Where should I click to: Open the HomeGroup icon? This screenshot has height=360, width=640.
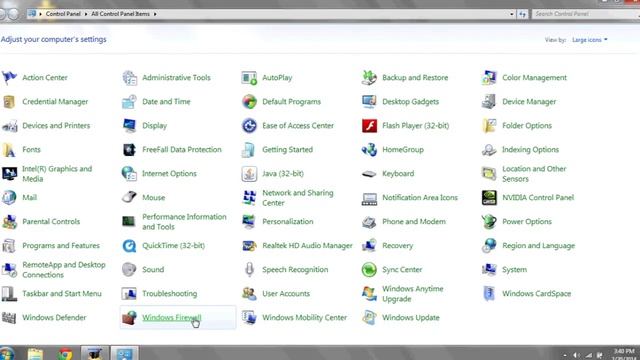click(369, 149)
